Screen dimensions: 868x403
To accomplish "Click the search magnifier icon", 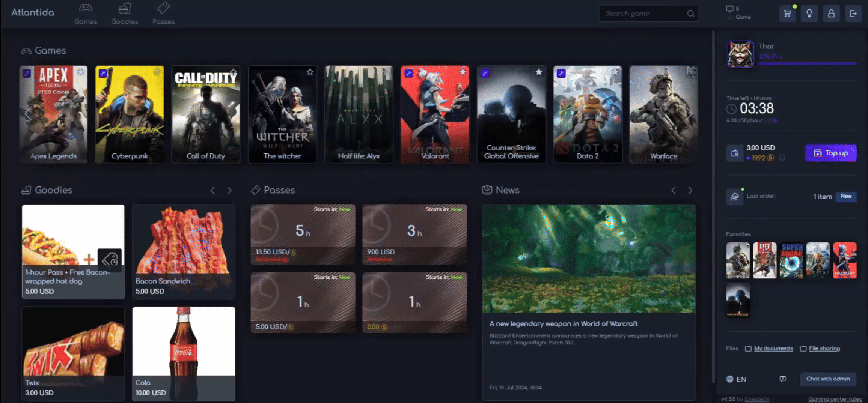I will click(x=690, y=14).
